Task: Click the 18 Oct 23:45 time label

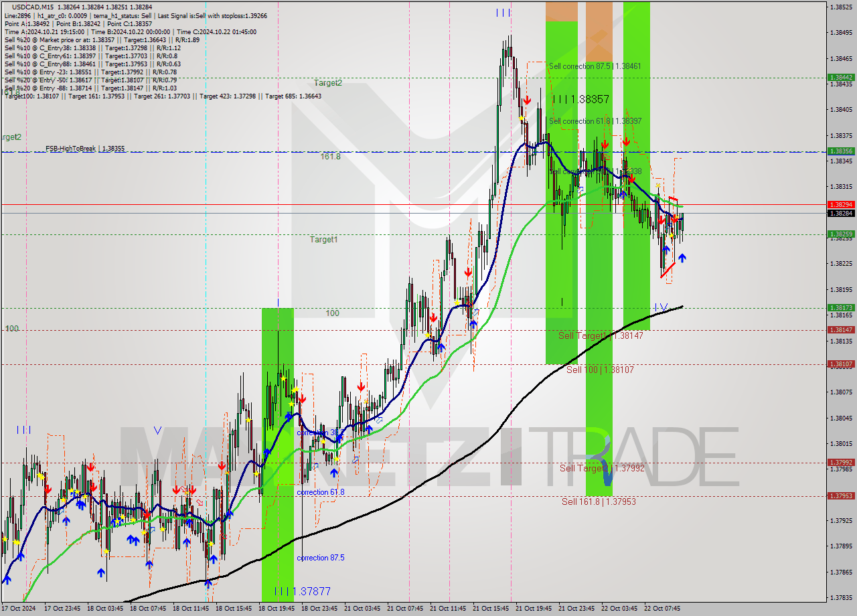Action: (319, 609)
